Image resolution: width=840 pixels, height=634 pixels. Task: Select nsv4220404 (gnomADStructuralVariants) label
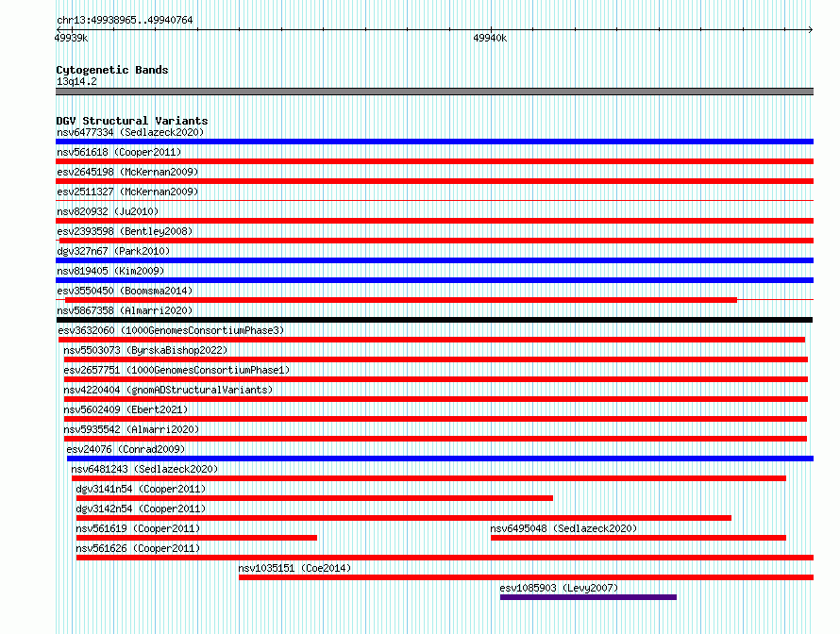click(x=168, y=390)
